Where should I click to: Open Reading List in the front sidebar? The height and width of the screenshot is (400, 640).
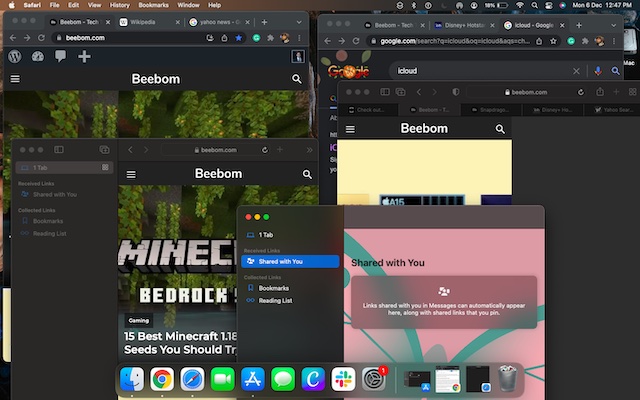tap(275, 300)
